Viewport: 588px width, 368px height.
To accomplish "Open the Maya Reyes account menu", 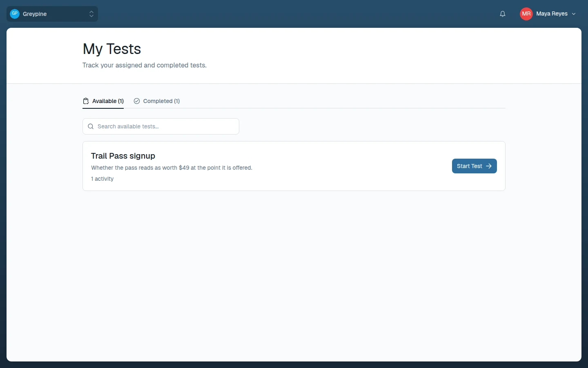I will point(548,14).
